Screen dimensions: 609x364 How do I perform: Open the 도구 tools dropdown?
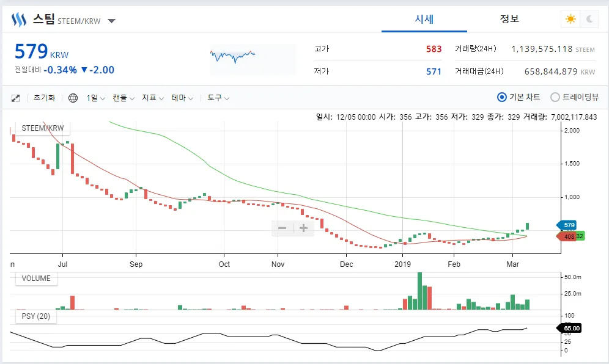pyautogui.click(x=218, y=98)
